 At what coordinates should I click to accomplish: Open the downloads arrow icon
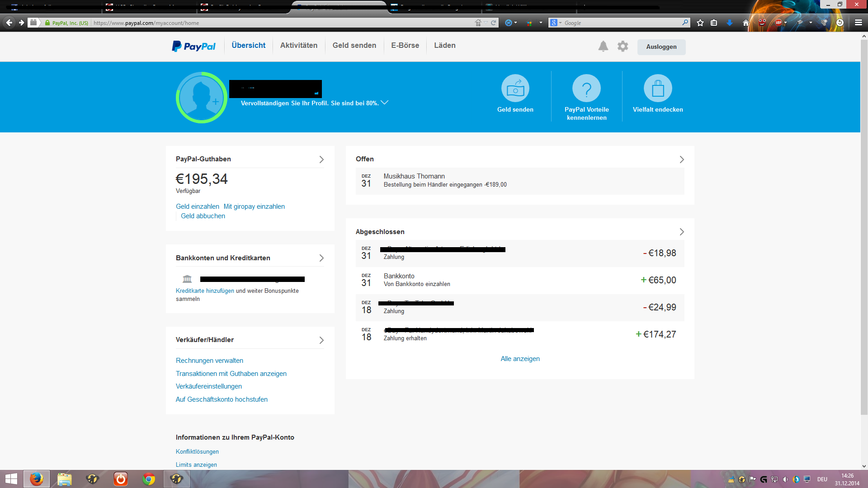(x=730, y=23)
